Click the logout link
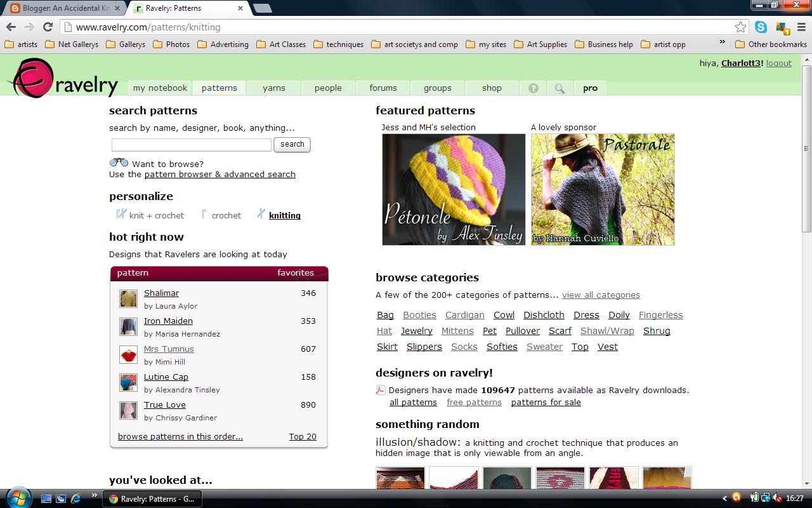812x508 pixels. pos(779,63)
